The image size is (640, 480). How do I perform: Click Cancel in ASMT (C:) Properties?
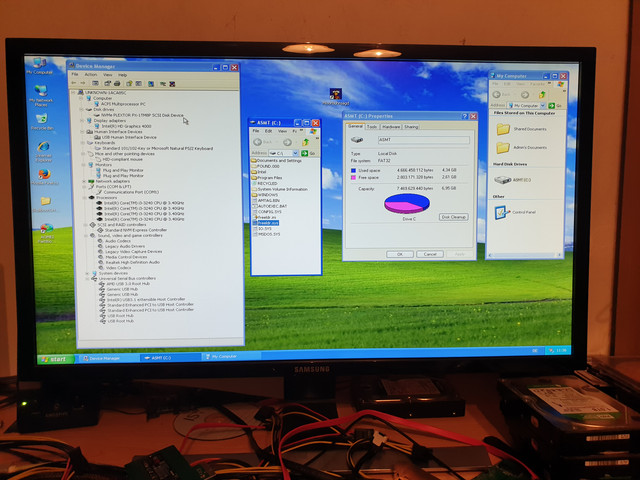(430, 254)
